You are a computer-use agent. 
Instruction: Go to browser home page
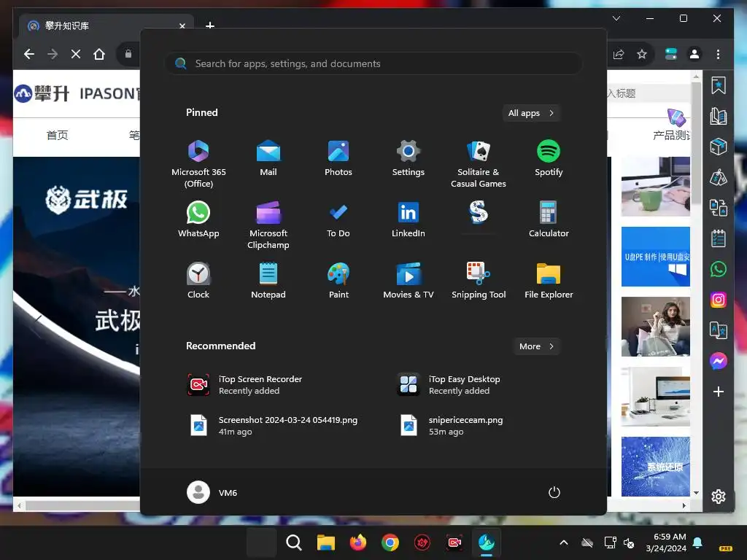99,54
